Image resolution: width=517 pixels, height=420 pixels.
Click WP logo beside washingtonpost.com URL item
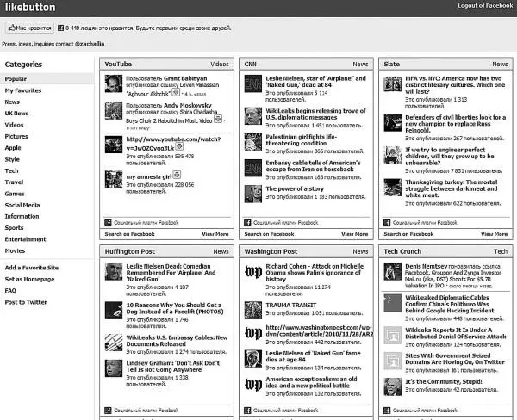(x=252, y=333)
